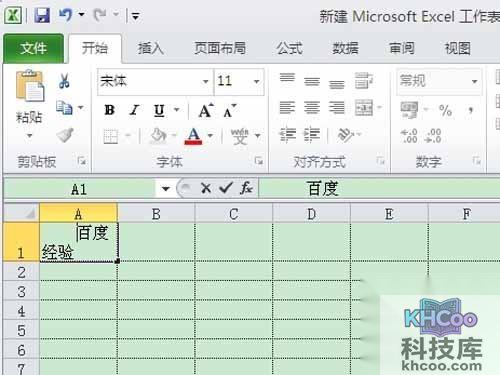Click the accounting currency format icon
This screenshot has height=375, width=500.
click(x=410, y=110)
